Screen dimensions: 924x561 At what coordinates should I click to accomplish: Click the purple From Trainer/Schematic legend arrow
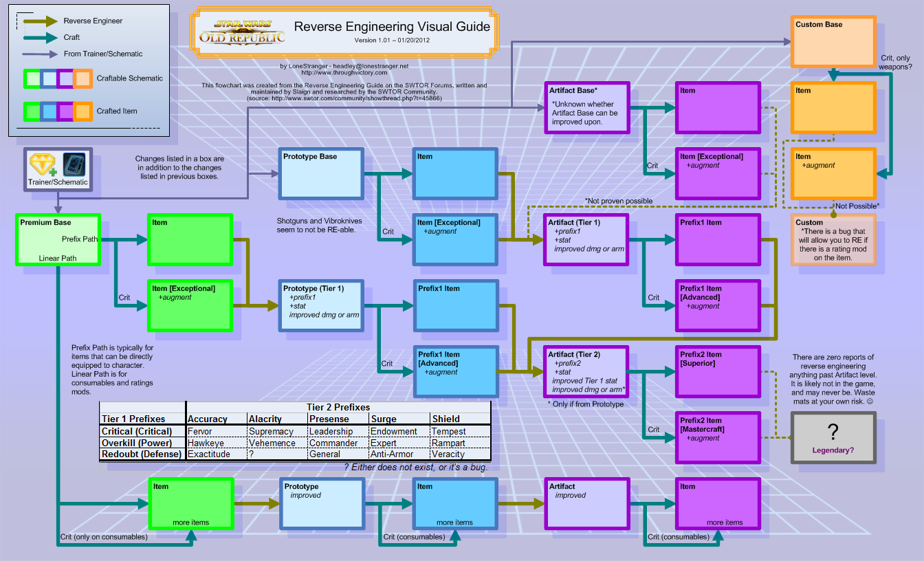[x=40, y=54]
